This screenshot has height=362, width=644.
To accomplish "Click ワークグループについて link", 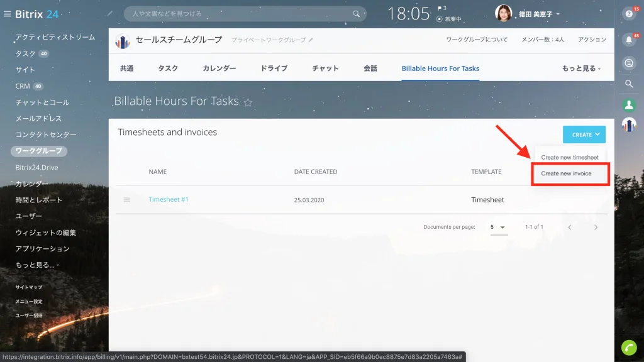I will tap(477, 40).
